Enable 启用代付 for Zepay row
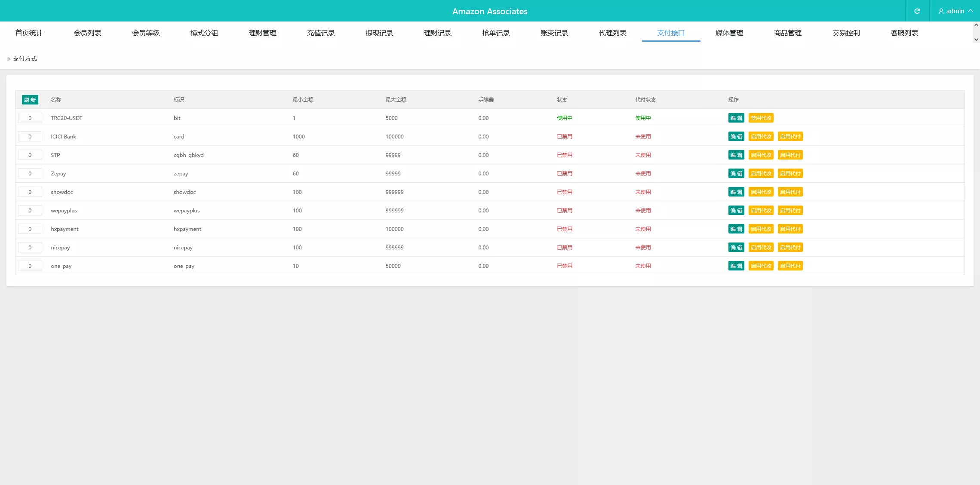 point(790,174)
